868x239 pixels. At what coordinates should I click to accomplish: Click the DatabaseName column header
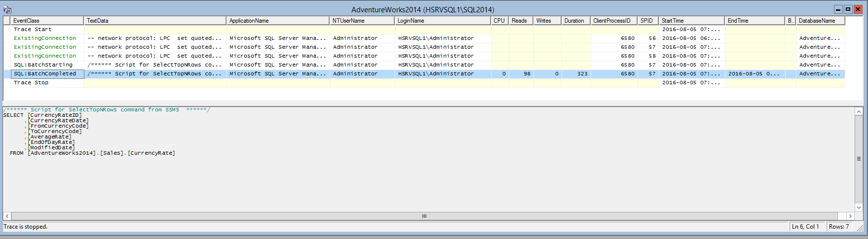[821, 21]
